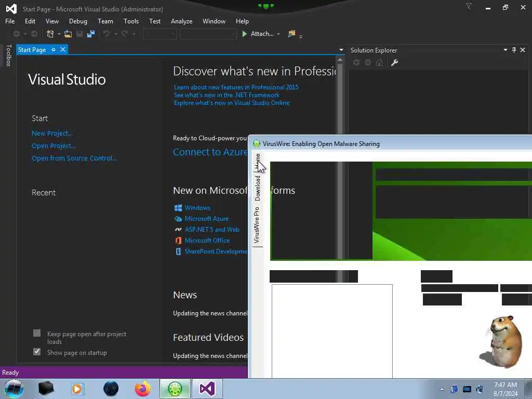The height and width of the screenshot is (399, 532).
Task: Click the Find in Files toolbar icon
Action: pos(291,34)
